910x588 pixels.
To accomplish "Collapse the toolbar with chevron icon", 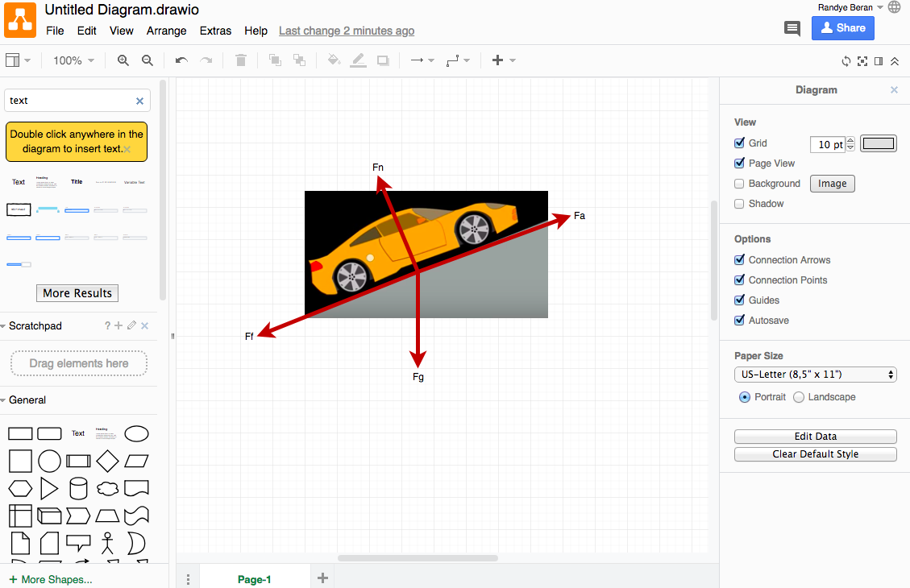I will [x=895, y=61].
